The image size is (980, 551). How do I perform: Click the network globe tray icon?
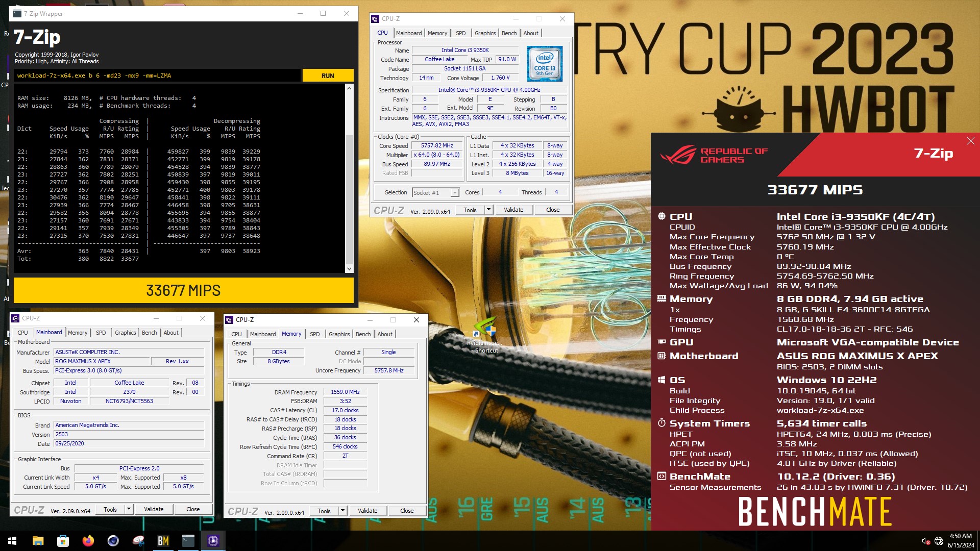(939, 541)
